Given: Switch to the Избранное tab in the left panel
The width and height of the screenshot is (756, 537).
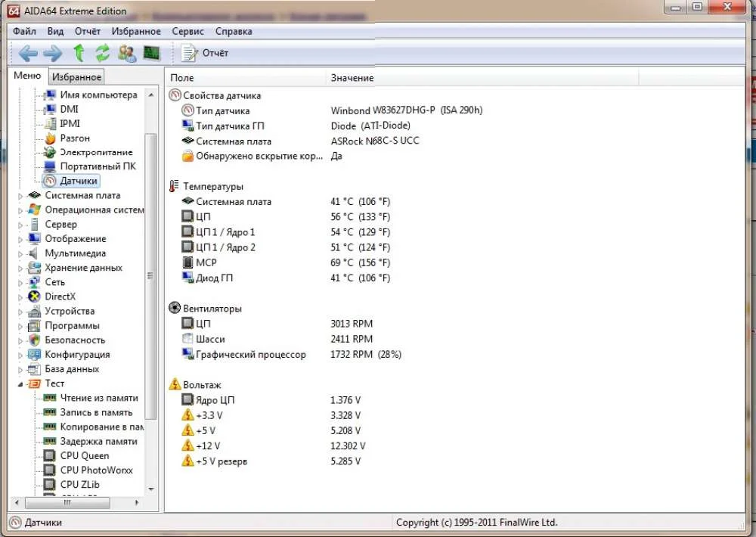Looking at the screenshot, I should click(x=76, y=77).
